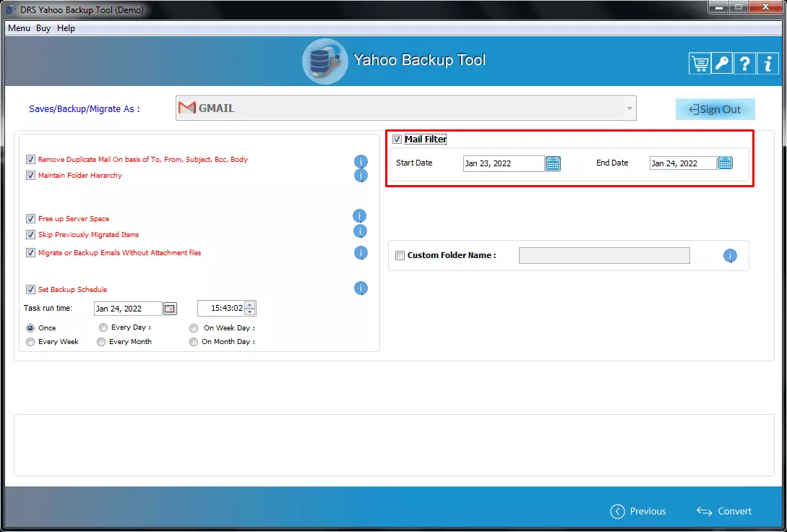Select the Every Month radio button
This screenshot has width=787, height=532.
101,343
